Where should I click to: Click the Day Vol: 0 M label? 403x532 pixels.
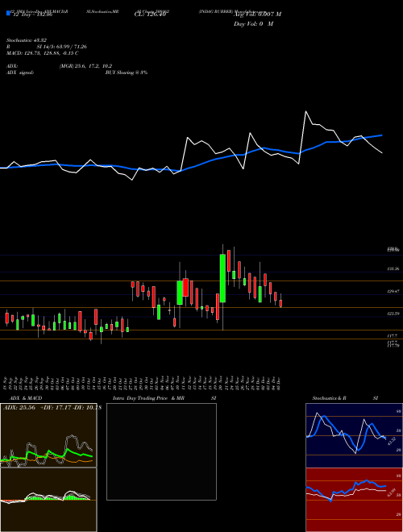point(253,24)
